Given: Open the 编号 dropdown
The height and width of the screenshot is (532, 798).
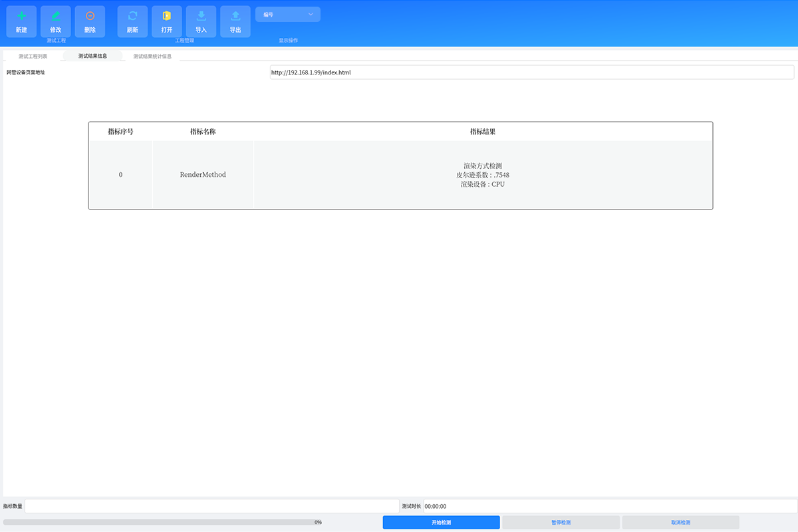Looking at the screenshot, I should click(288, 14).
